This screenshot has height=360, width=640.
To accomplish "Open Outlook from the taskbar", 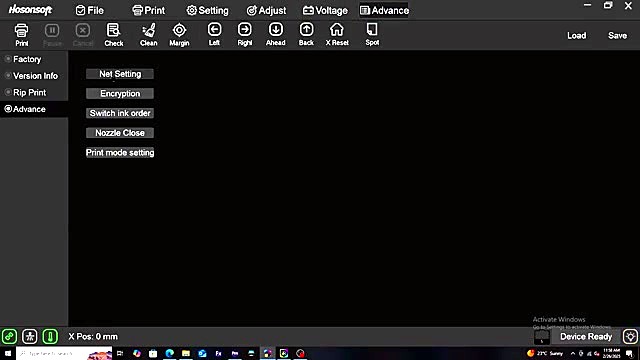I will [202, 353].
